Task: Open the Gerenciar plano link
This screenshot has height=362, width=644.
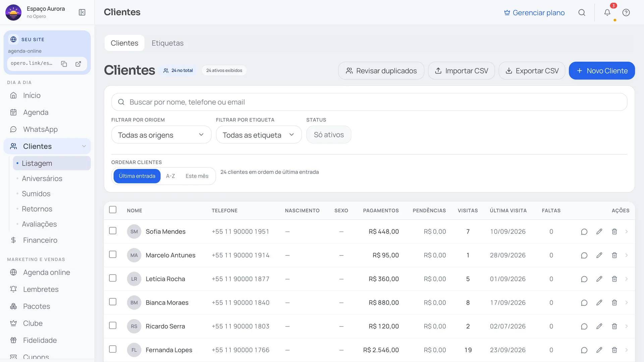Action: point(534,13)
